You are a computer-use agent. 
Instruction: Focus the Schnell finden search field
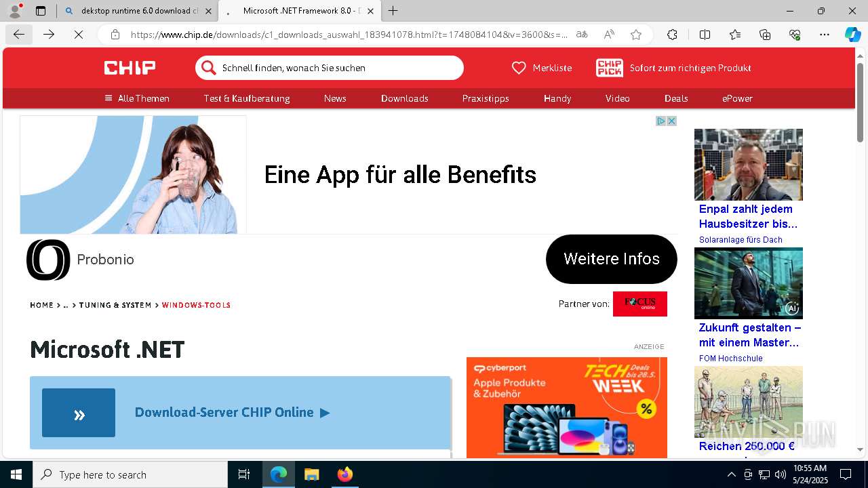pos(330,68)
